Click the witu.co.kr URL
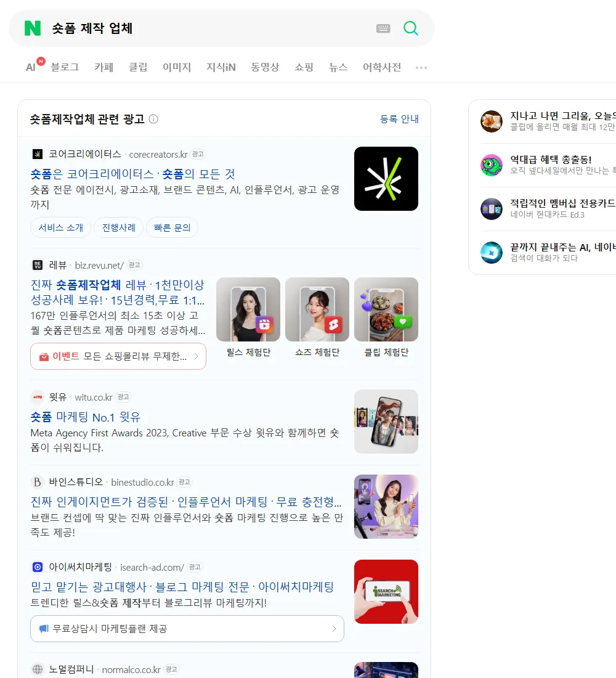This screenshot has height=678, width=616. tap(94, 398)
